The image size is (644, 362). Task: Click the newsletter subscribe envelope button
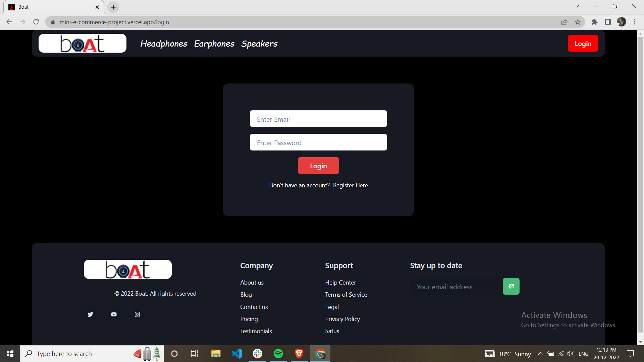click(511, 286)
